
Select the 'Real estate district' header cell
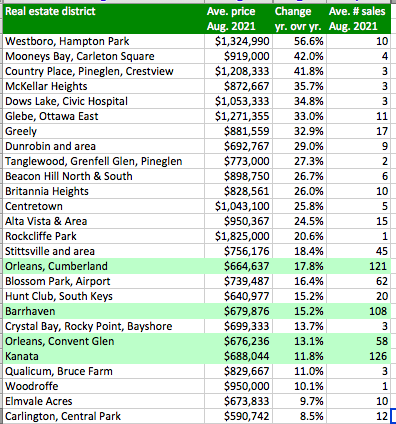(104, 19)
